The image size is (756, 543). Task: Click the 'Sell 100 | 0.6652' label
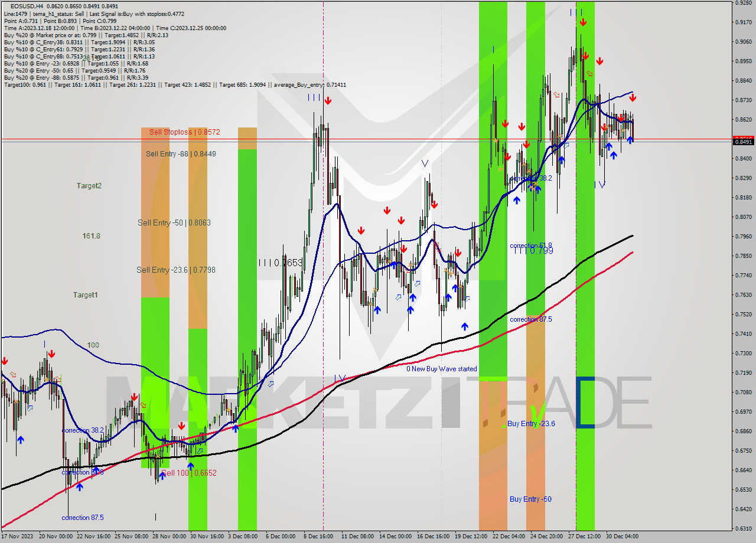(x=189, y=473)
